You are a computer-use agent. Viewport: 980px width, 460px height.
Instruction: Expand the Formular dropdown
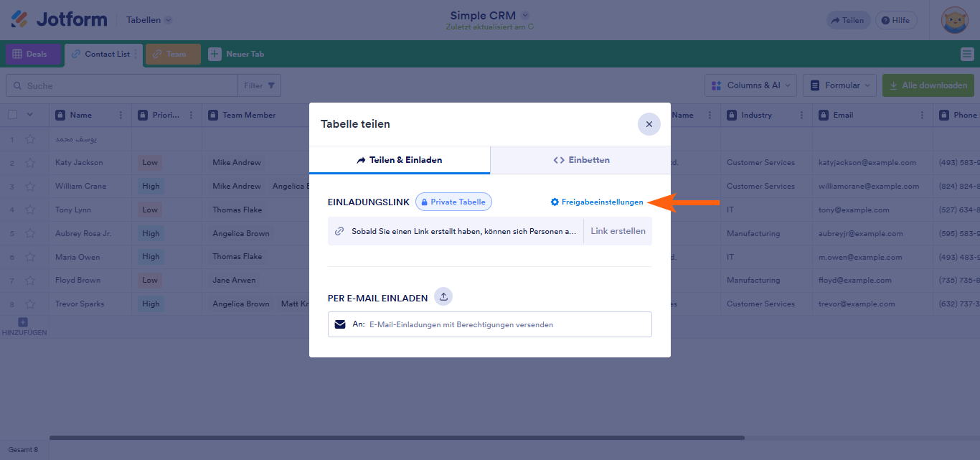click(x=839, y=85)
